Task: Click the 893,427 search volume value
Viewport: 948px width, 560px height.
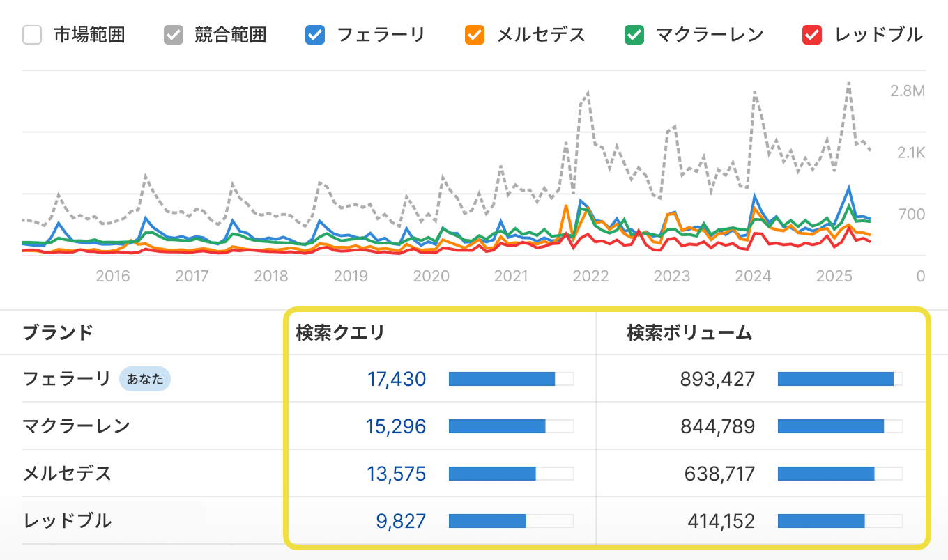Action: click(x=717, y=379)
